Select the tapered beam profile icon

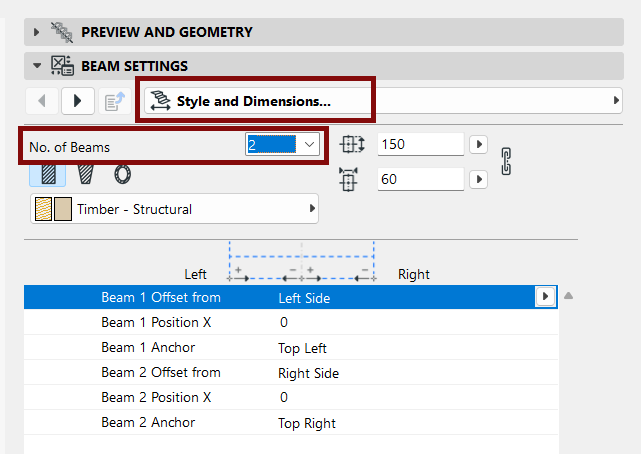(85, 174)
